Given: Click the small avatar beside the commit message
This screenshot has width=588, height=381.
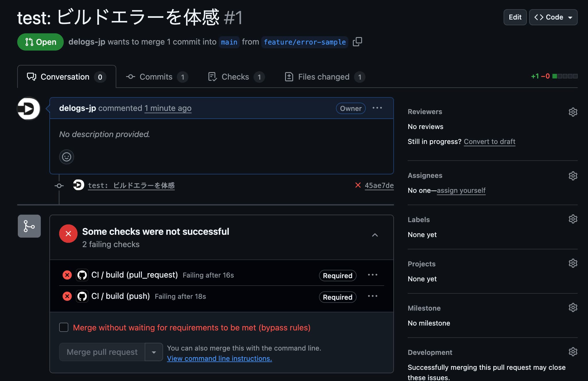Looking at the screenshot, I should (x=78, y=185).
